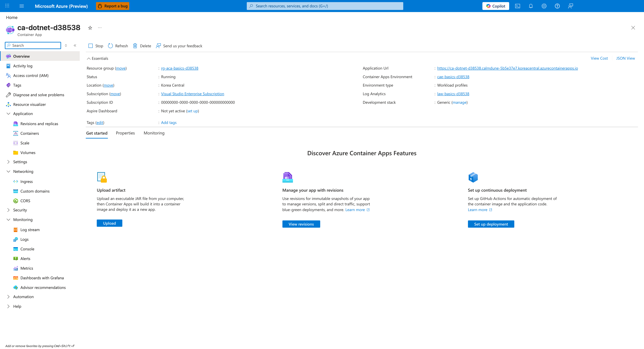The height and width of the screenshot is (349, 644).
Task: Open the apps waffle grid icon
Action: 7,6
